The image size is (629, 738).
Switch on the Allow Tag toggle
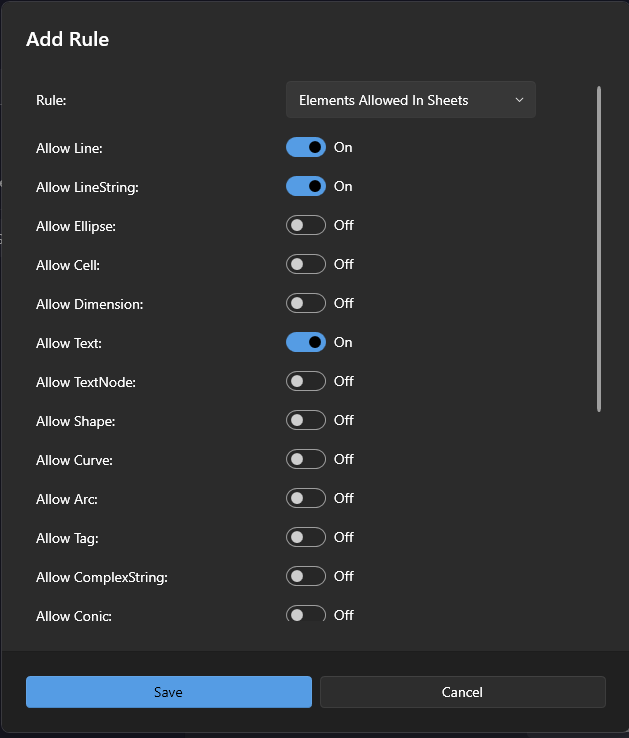(x=306, y=537)
